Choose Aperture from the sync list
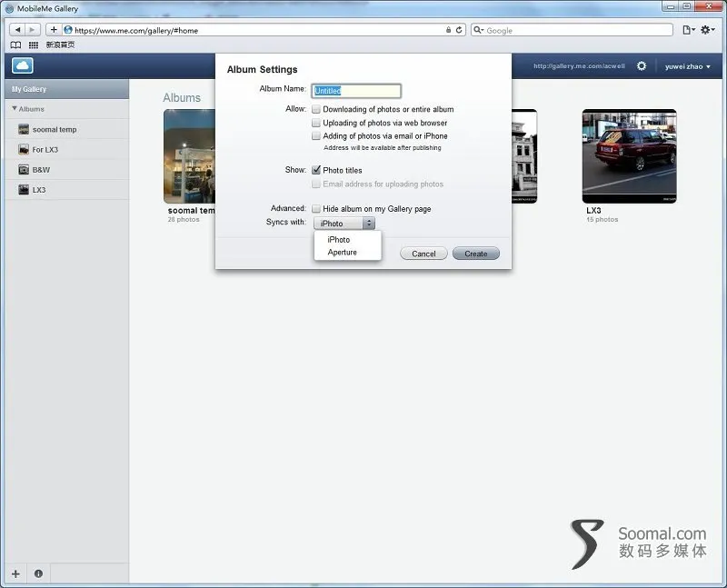Viewport: 727px width, 588px height. coord(343,253)
